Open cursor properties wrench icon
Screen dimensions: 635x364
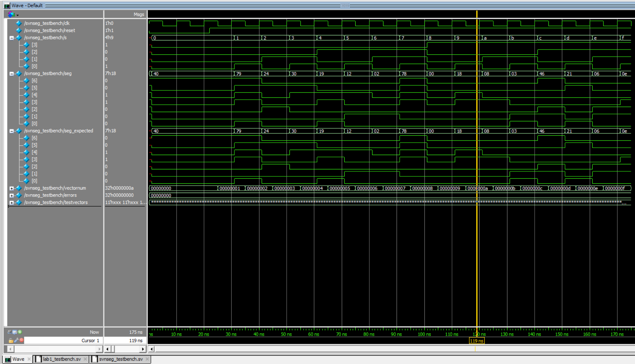16,340
